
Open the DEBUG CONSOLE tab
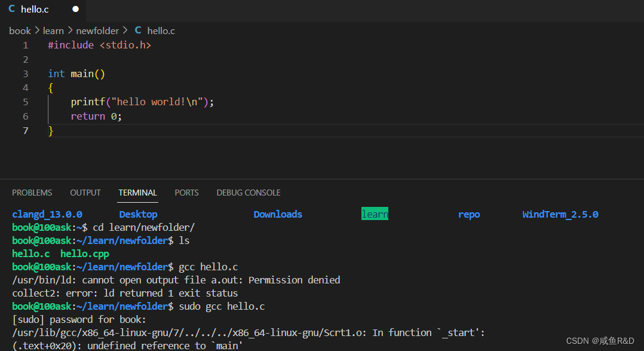pyautogui.click(x=249, y=193)
